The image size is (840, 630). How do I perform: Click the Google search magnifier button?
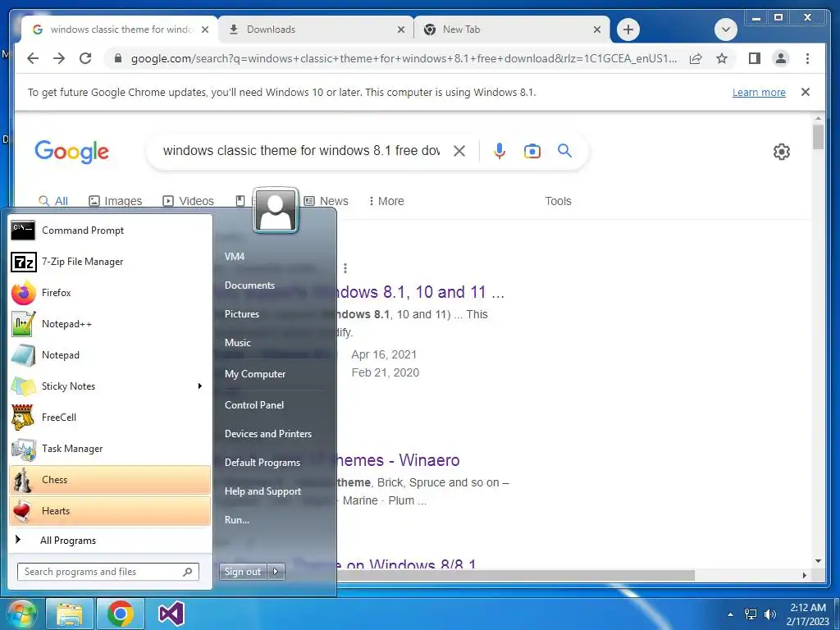coord(564,151)
